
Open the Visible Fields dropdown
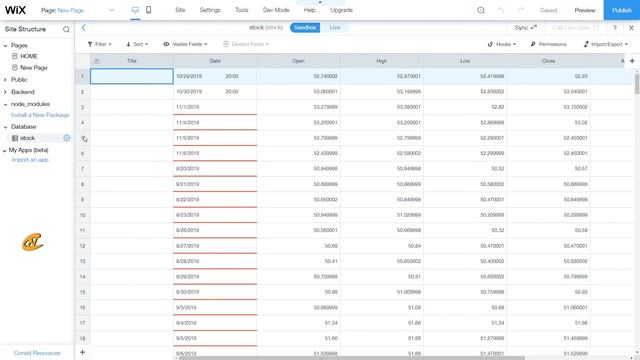186,44
